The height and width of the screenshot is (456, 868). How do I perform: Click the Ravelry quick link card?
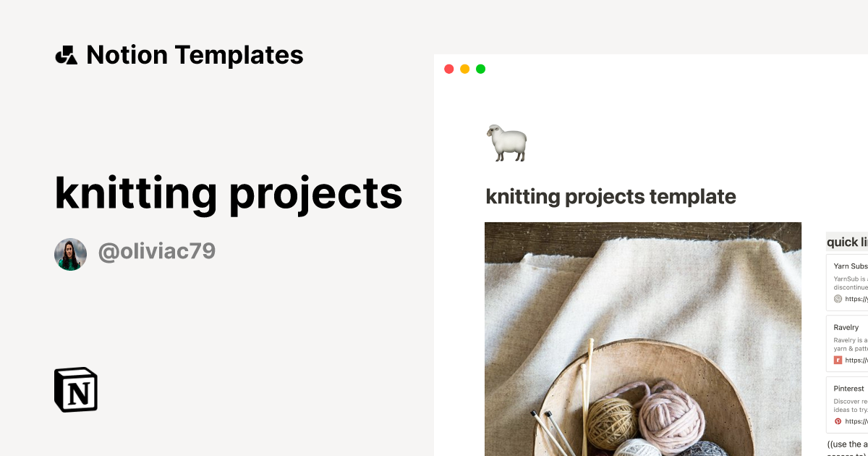(x=850, y=342)
